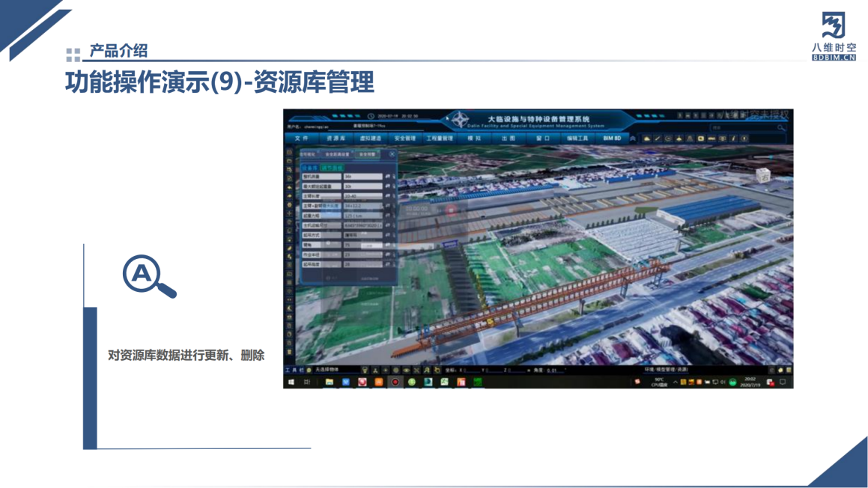The height and width of the screenshot is (488, 868).
Task: Click the top icon in the left sidebar
Action: tap(289, 152)
